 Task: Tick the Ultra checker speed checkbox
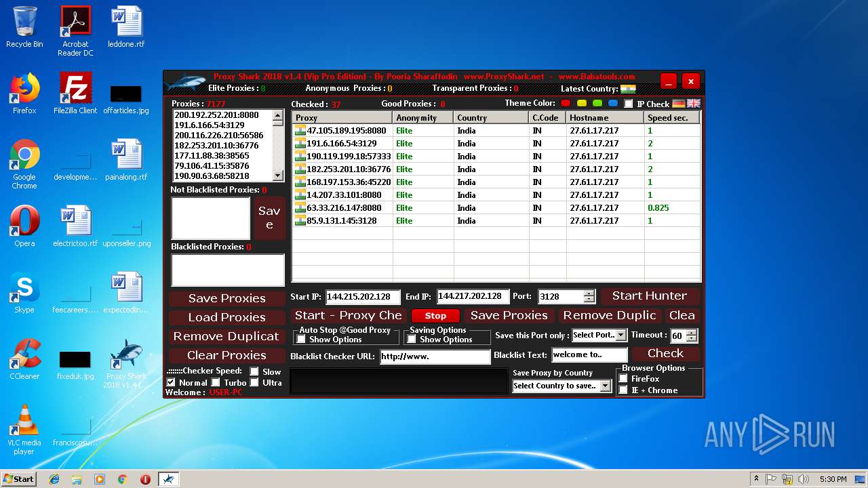(x=254, y=382)
